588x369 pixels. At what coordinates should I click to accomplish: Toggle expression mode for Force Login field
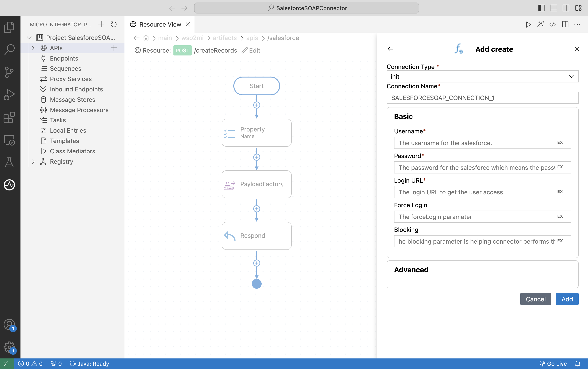560,216
